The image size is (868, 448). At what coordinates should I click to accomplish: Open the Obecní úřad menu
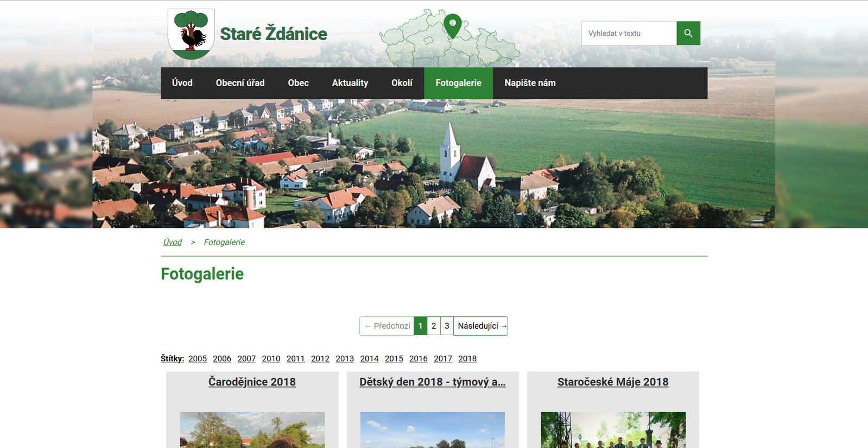[240, 83]
